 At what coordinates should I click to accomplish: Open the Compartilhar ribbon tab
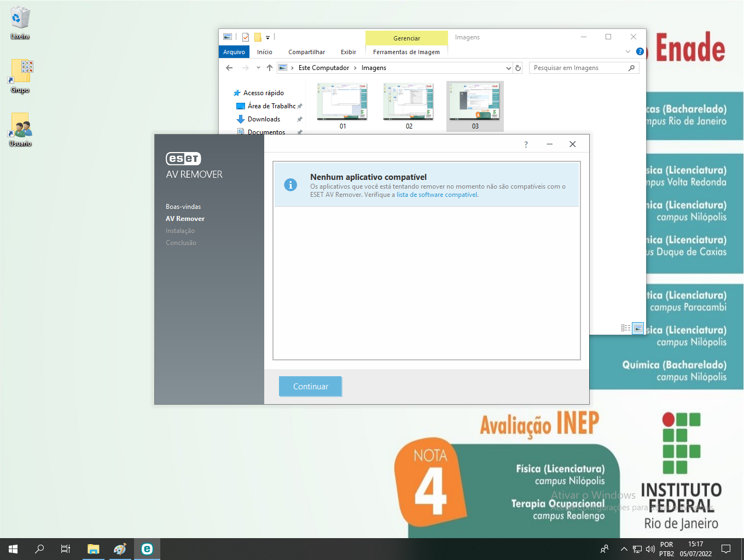point(306,52)
